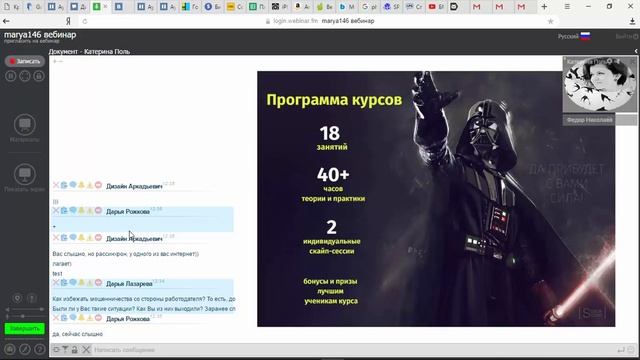Delete X icon on Дарья Рожкова's '+' message
The width and height of the screenshot is (640, 360).
pos(56,211)
